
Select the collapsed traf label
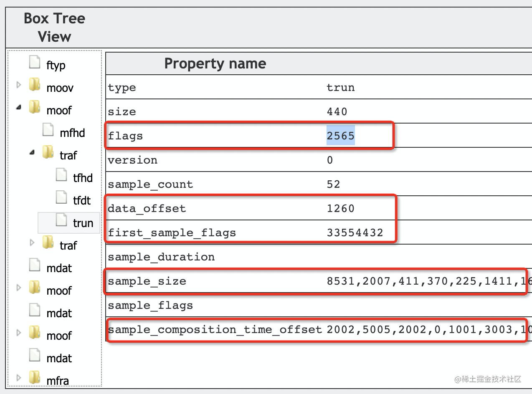point(68,245)
